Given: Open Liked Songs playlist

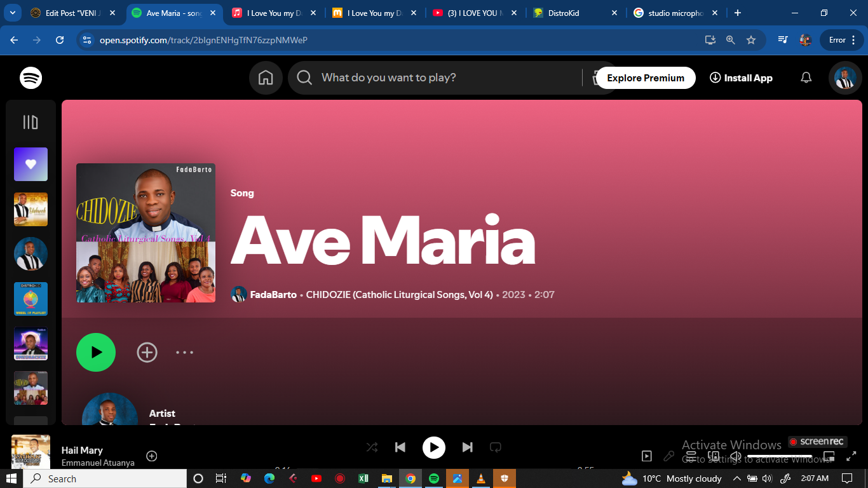Looking at the screenshot, I should coord(31,165).
